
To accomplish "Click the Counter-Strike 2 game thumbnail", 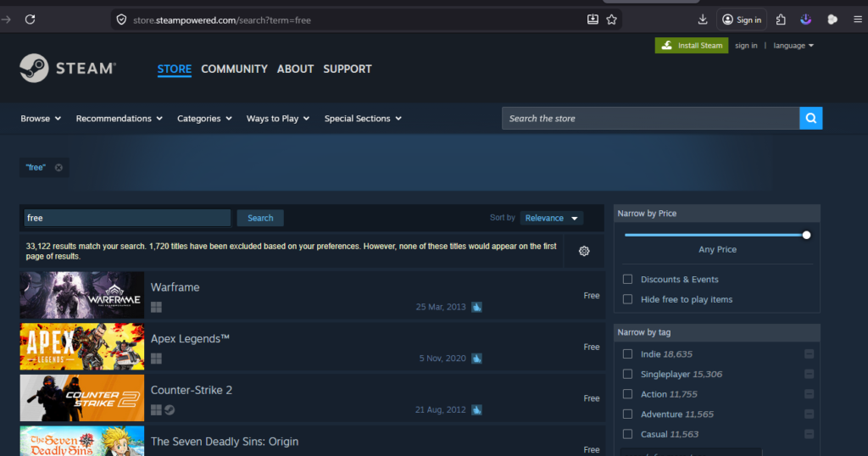I will 82,398.
